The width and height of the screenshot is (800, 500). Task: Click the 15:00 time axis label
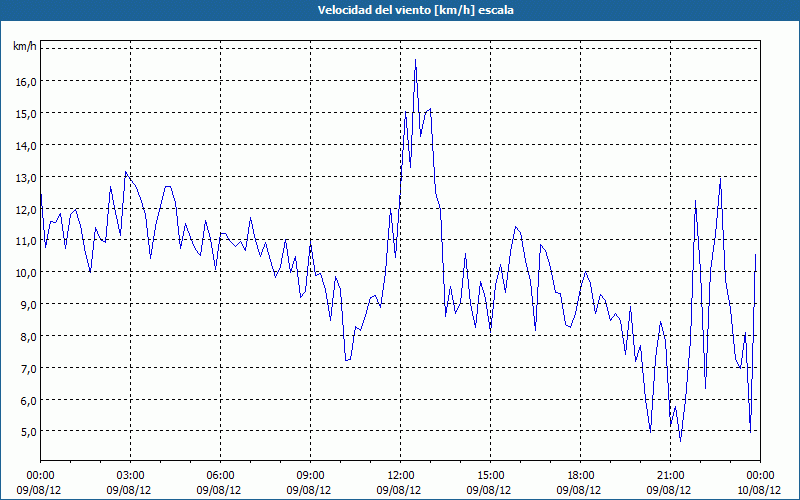pos(491,476)
